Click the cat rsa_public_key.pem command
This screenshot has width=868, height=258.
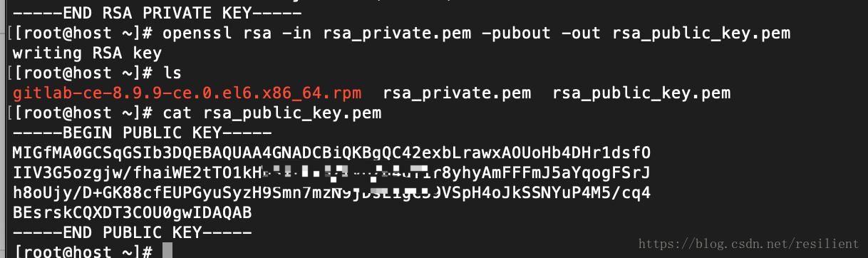tap(272, 113)
